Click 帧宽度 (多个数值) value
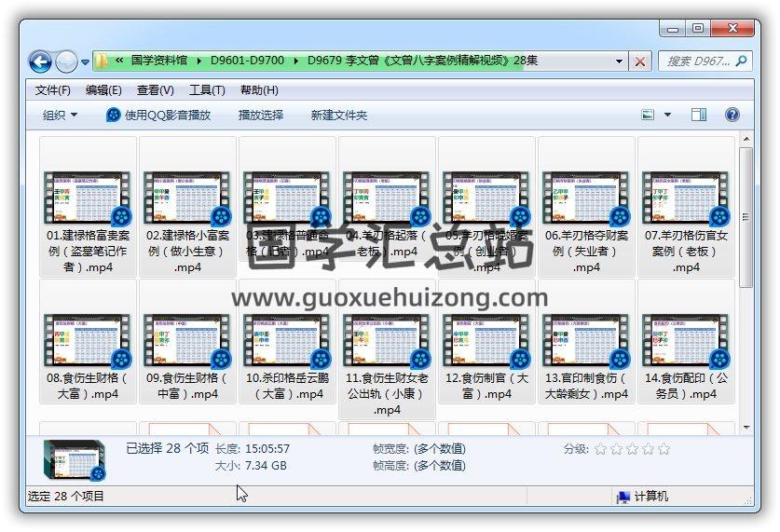The width and height of the screenshot is (780, 532). (440, 449)
